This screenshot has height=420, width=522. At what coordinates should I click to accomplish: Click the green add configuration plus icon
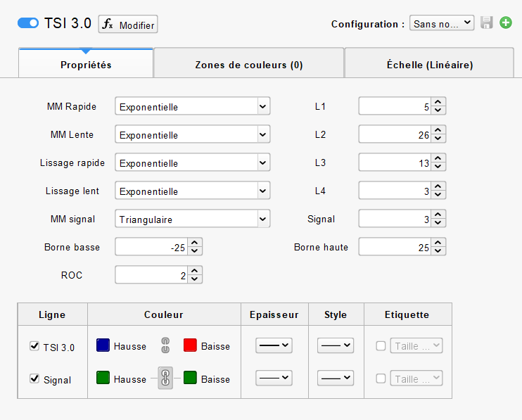[506, 23]
